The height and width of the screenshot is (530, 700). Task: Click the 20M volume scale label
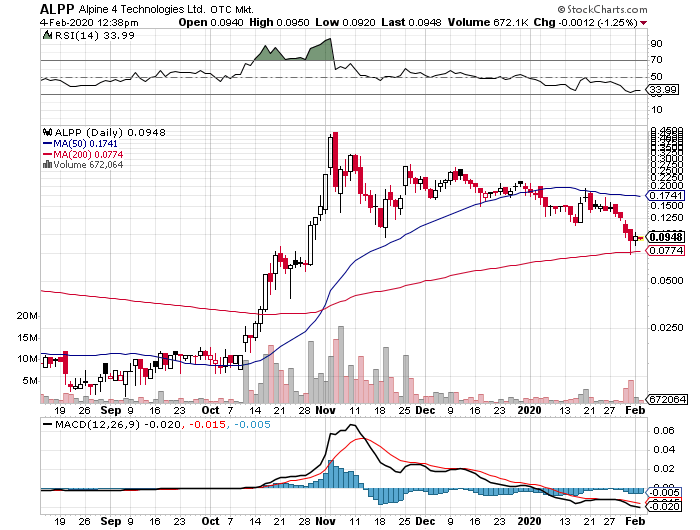coord(27,316)
